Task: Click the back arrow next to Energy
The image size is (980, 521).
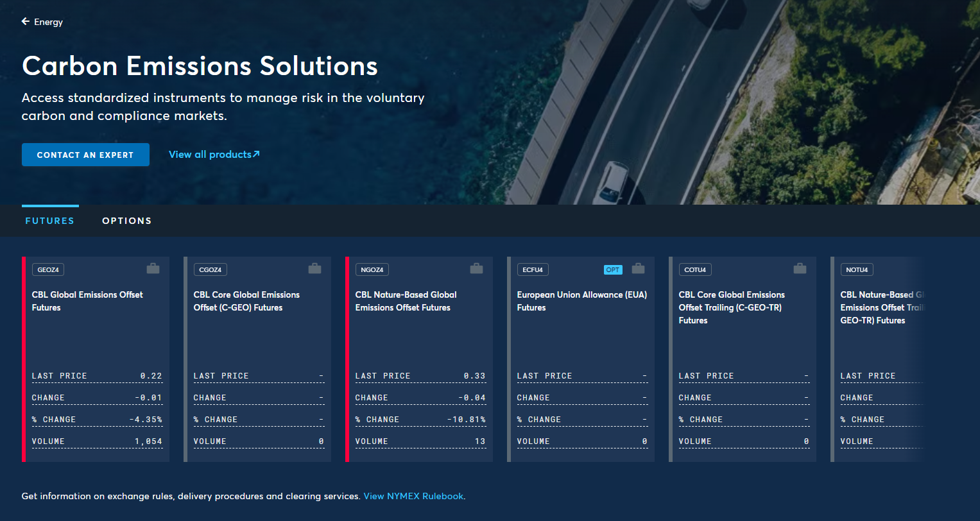Action: 26,21
